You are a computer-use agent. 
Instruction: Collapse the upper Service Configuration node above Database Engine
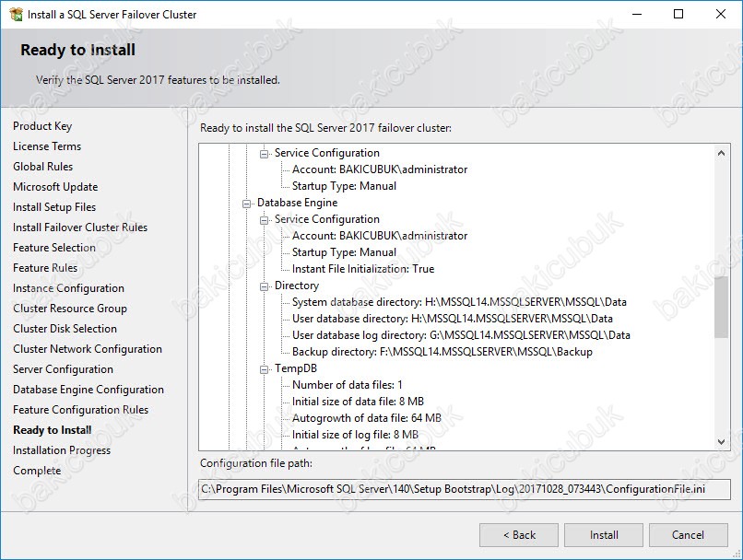coord(264,154)
